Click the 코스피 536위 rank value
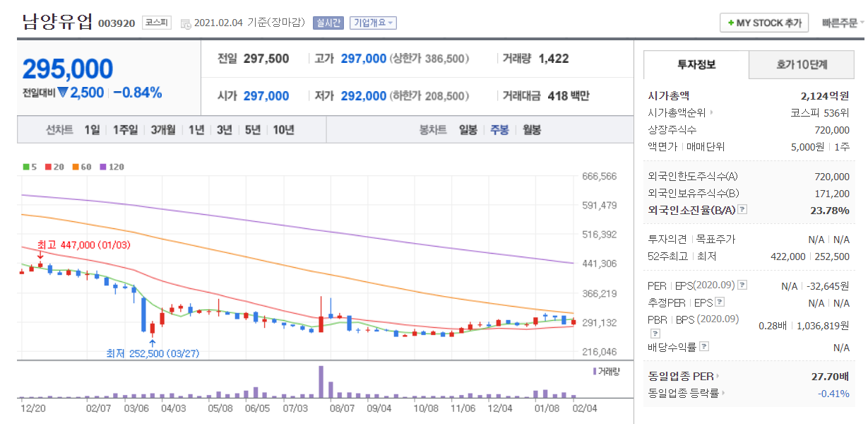868x424 pixels. tap(820, 112)
